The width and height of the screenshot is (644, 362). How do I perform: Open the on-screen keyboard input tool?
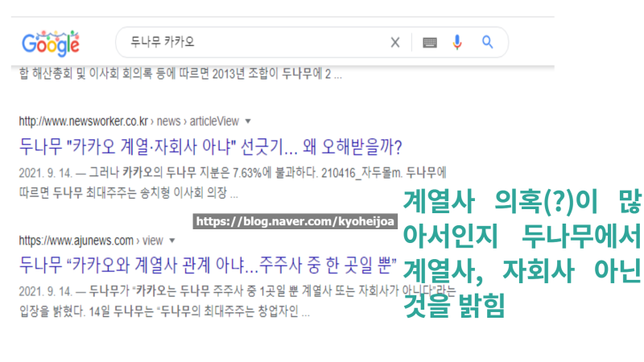point(430,43)
